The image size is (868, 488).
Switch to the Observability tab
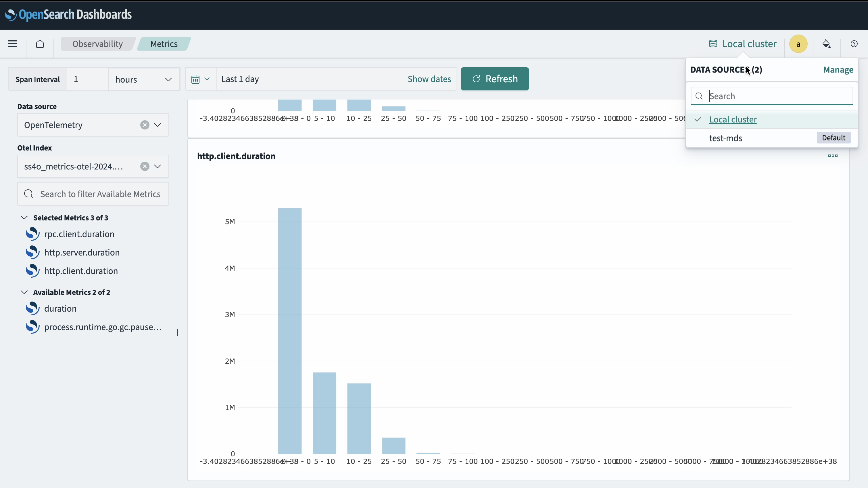pyautogui.click(x=97, y=43)
